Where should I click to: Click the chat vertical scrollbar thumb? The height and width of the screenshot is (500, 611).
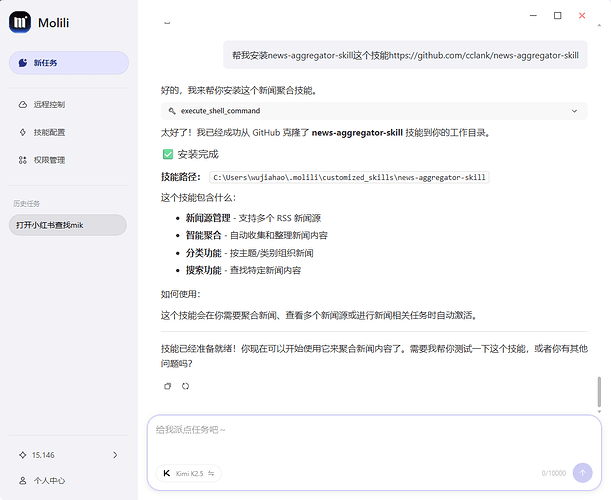(x=599, y=390)
